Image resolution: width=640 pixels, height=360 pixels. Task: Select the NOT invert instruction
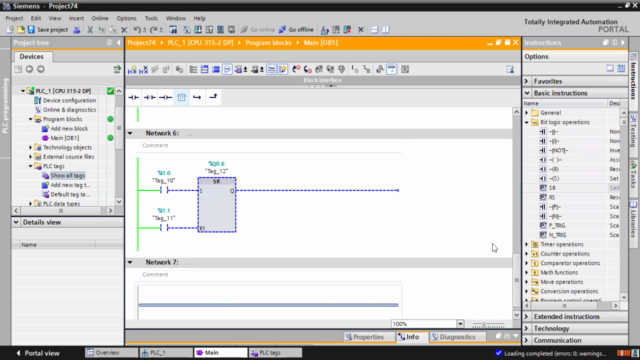[558, 151]
